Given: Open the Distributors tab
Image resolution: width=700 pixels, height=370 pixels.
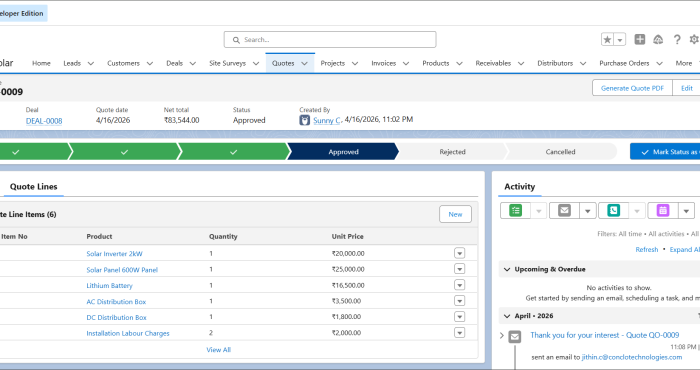Looking at the screenshot, I should [x=555, y=63].
